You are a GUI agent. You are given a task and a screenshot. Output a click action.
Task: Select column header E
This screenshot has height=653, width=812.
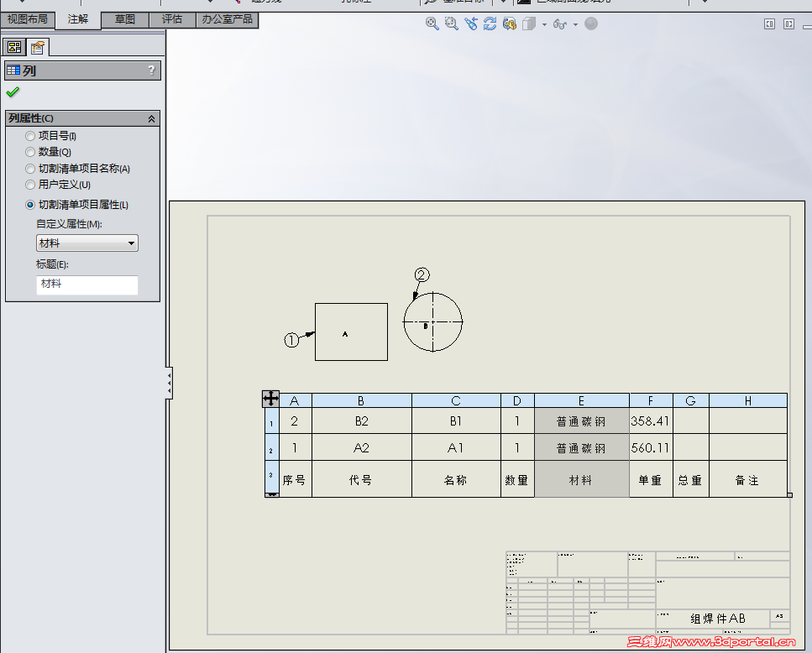(582, 401)
